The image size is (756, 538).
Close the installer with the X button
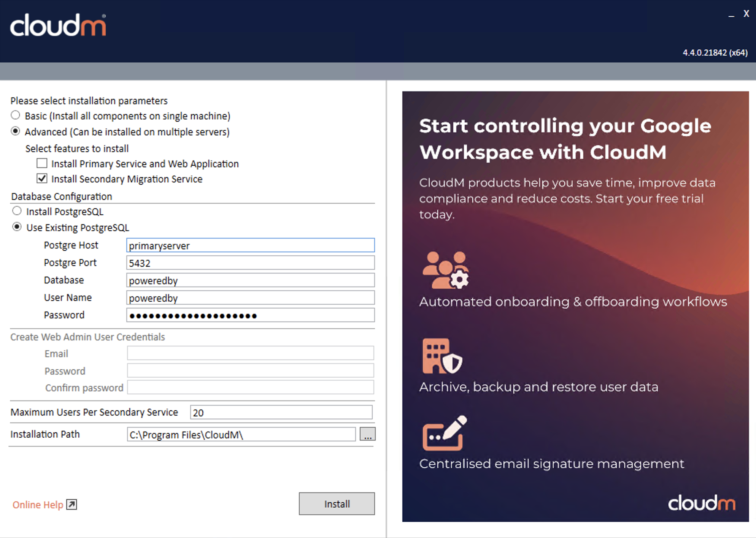click(x=746, y=14)
